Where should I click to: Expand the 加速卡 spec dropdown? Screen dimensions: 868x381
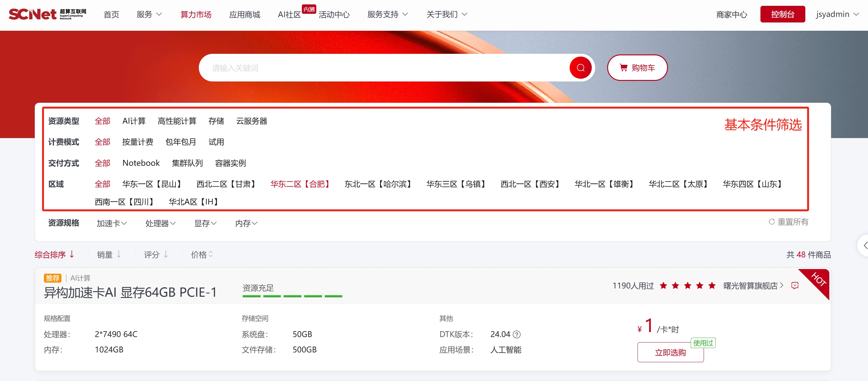point(112,223)
